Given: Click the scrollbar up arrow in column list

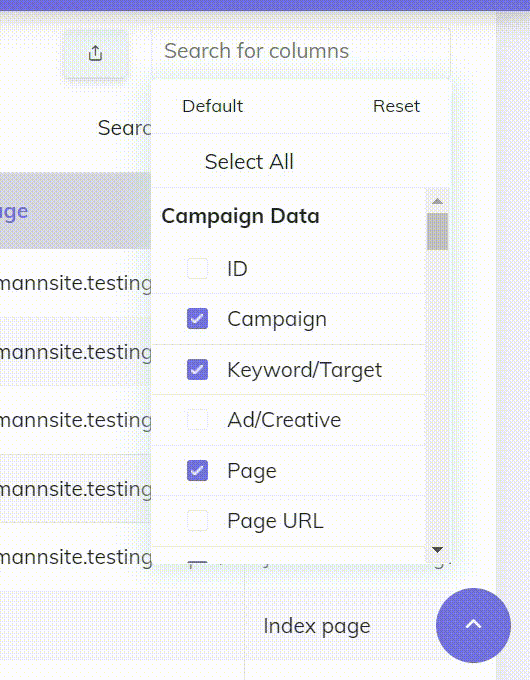Looking at the screenshot, I should point(437,201).
